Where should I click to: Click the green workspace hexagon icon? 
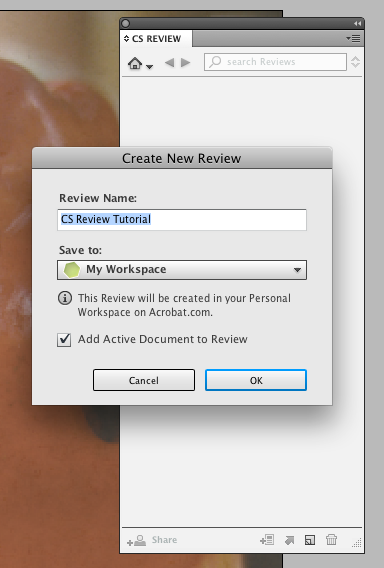point(72,270)
